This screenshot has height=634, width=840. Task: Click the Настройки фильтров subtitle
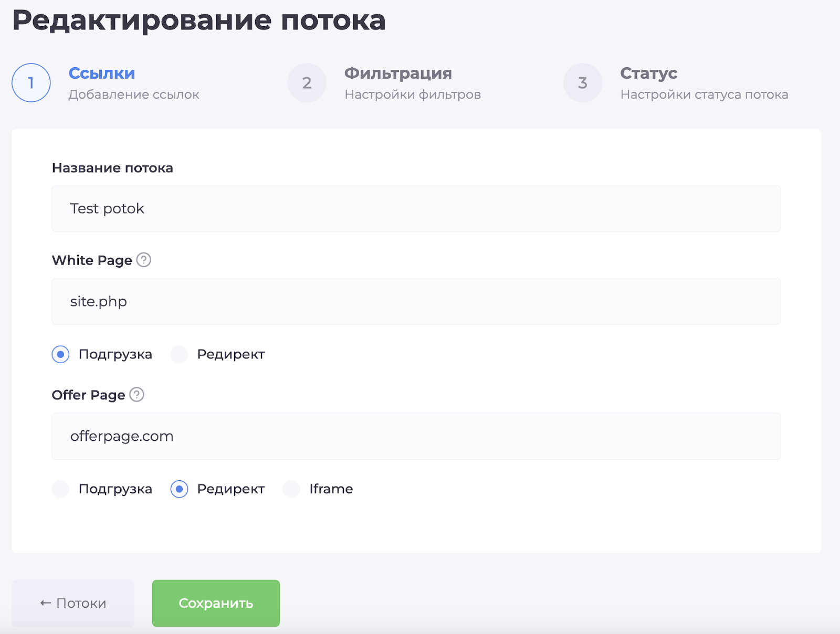point(413,94)
